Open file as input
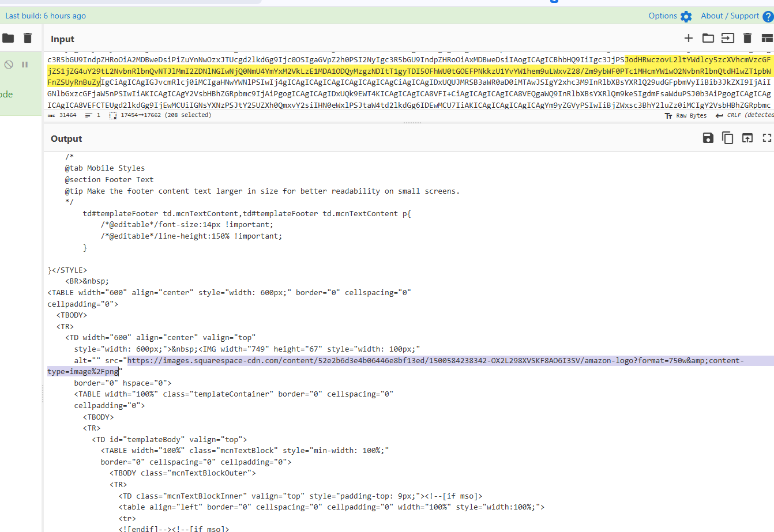Image resolution: width=774 pixels, height=532 pixels. point(727,39)
